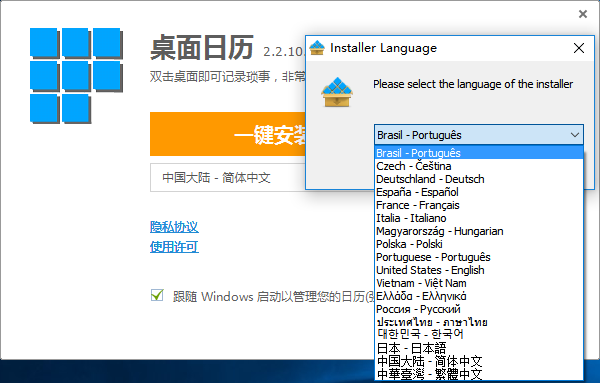Click the installer box icon in dialog

click(337, 92)
